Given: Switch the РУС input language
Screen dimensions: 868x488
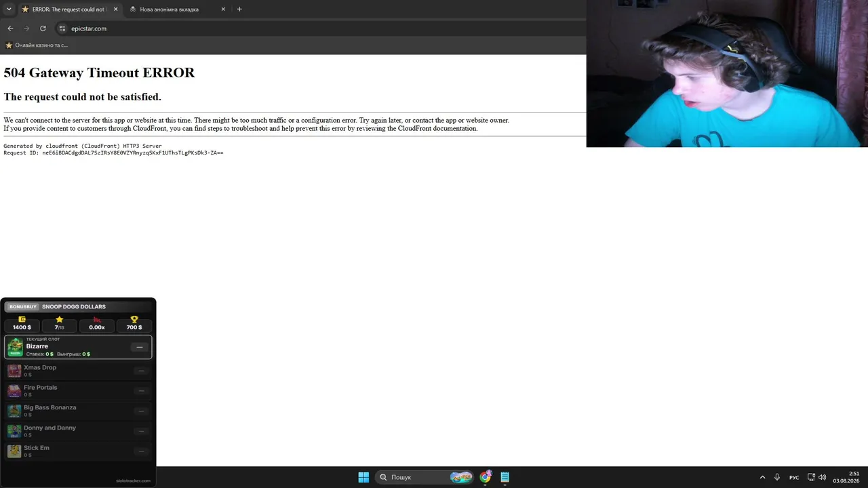Looking at the screenshot, I should [794, 477].
